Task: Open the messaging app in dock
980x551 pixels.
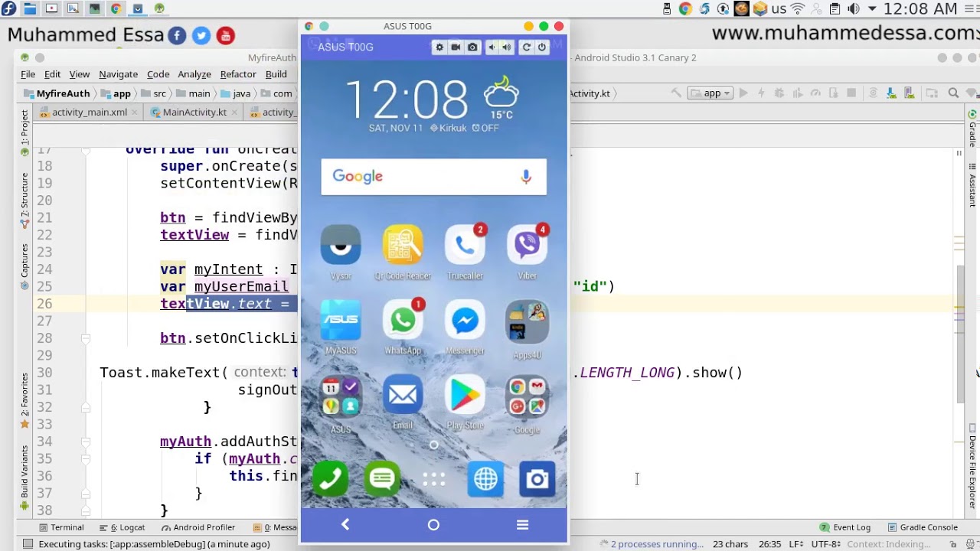Action: [382, 479]
